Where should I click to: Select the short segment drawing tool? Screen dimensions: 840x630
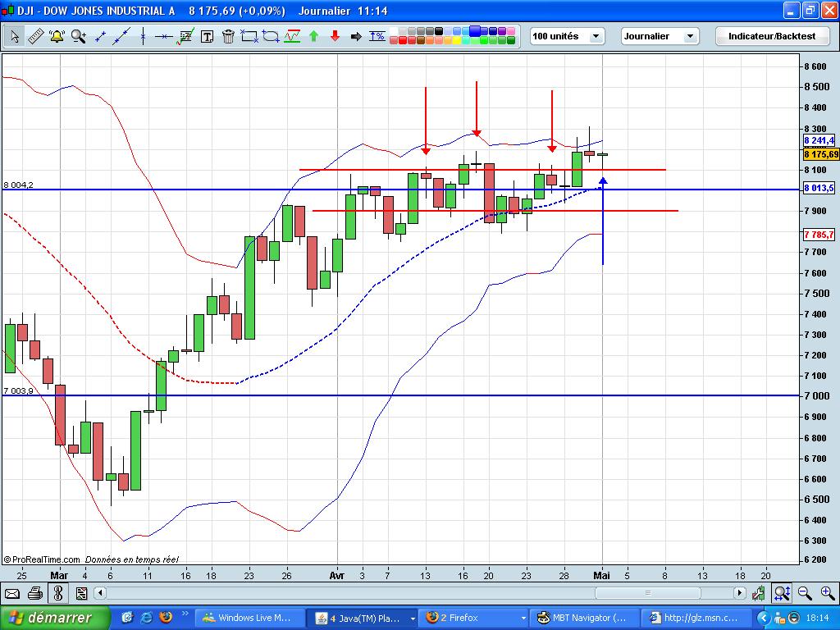(x=100, y=36)
